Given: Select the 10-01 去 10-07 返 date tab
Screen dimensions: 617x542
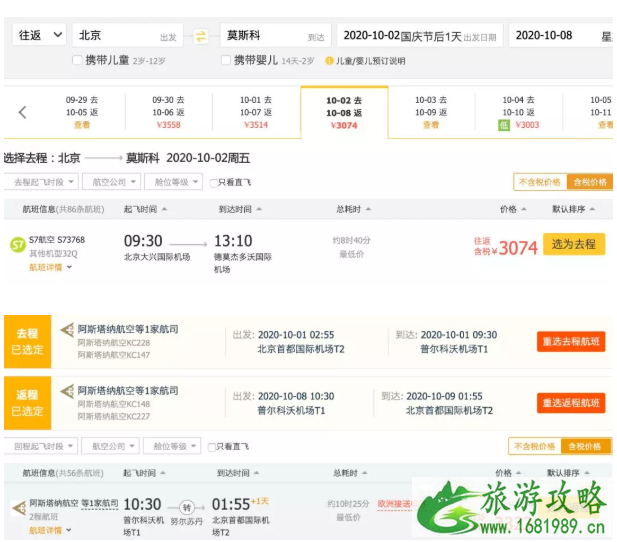Looking at the screenshot, I should pyautogui.click(x=256, y=112).
